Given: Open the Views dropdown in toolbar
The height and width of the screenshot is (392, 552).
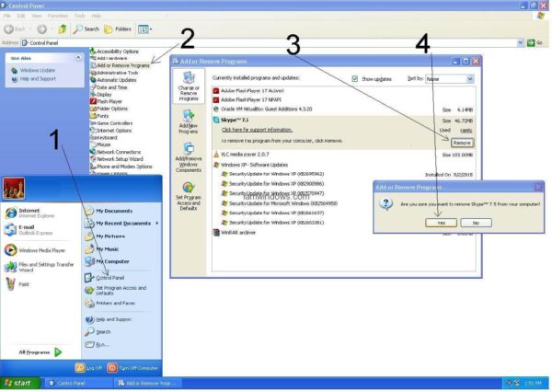Looking at the screenshot, I should [144, 29].
